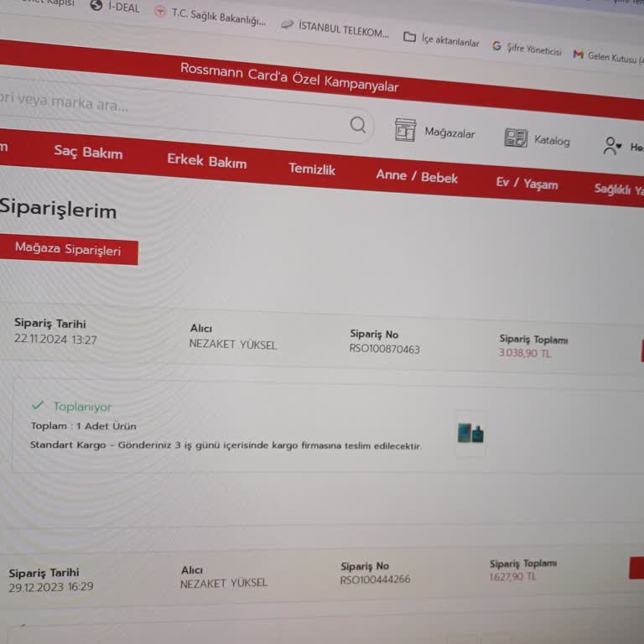Click recipient name on 22.11.2024 order
Viewport: 644px width, 644px height.
click(233, 345)
